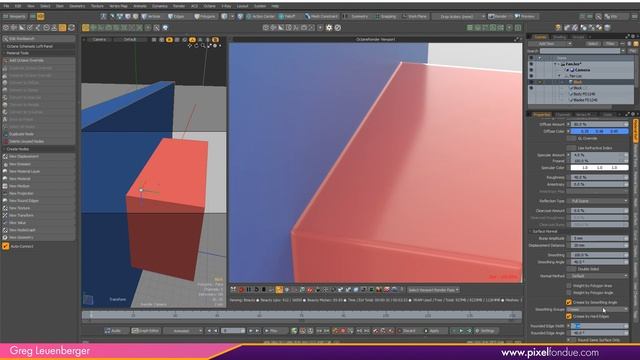Open the Select Viewport Render Pass dropdown
This screenshot has height=360, width=640.
point(433,290)
